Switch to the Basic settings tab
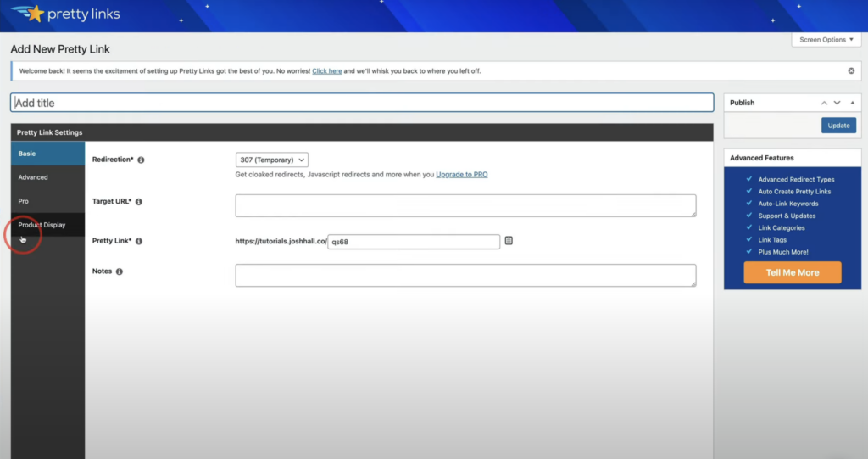Image resolution: width=868 pixels, height=459 pixels. [47, 154]
